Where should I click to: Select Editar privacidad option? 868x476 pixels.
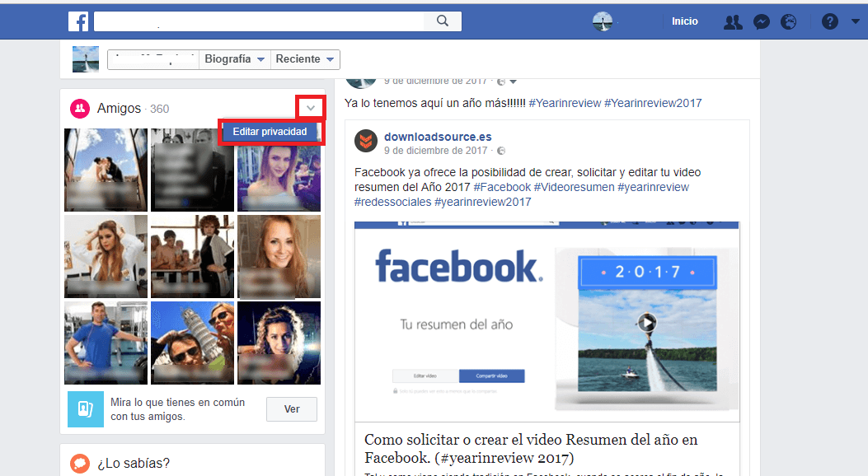(x=270, y=132)
